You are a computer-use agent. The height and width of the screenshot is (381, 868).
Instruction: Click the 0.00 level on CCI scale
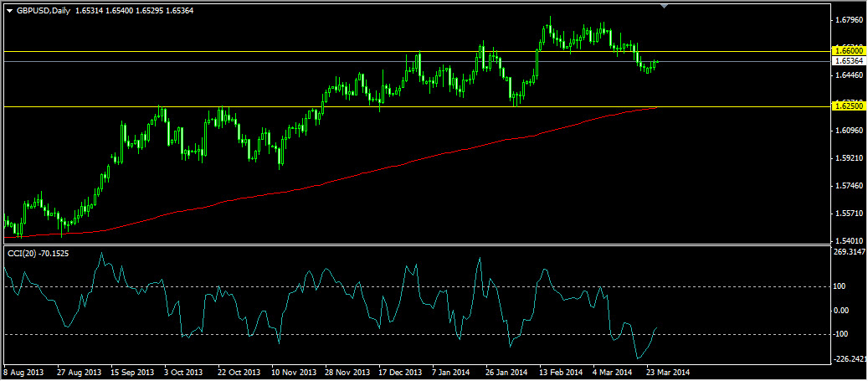(843, 310)
